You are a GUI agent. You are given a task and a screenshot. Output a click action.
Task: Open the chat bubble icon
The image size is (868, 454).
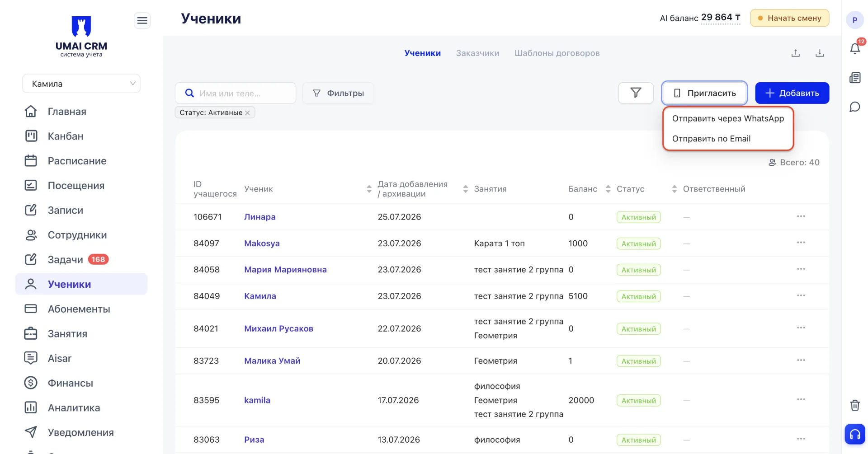(855, 107)
